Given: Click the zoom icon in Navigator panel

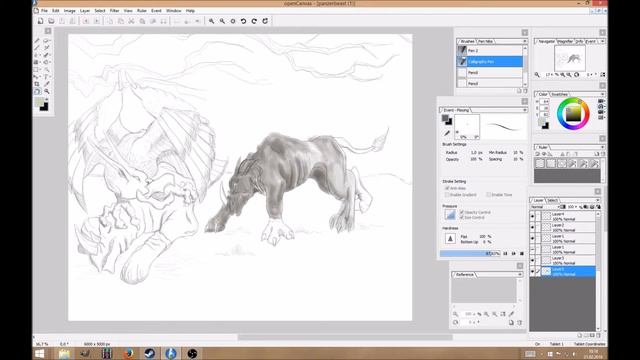Looking at the screenshot, I should [537, 75].
